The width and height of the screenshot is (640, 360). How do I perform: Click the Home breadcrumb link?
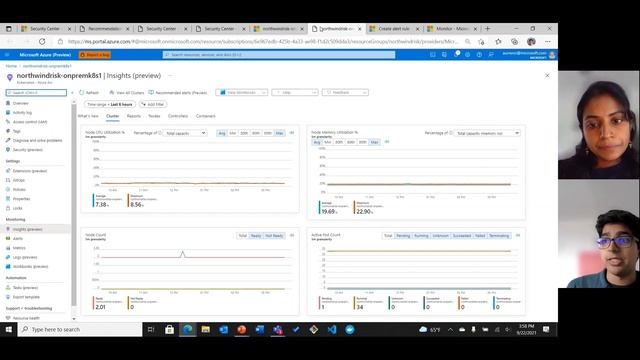[x=11, y=66]
